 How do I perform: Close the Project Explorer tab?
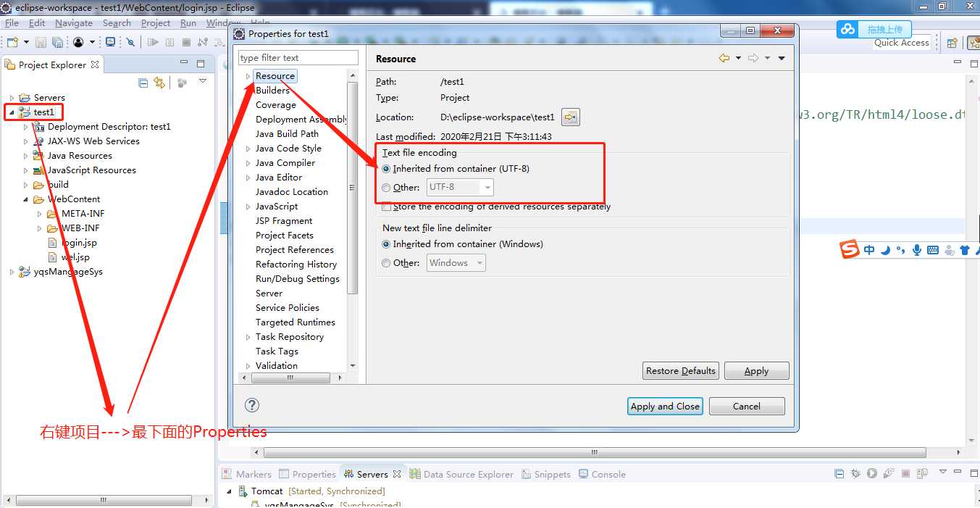pos(95,64)
